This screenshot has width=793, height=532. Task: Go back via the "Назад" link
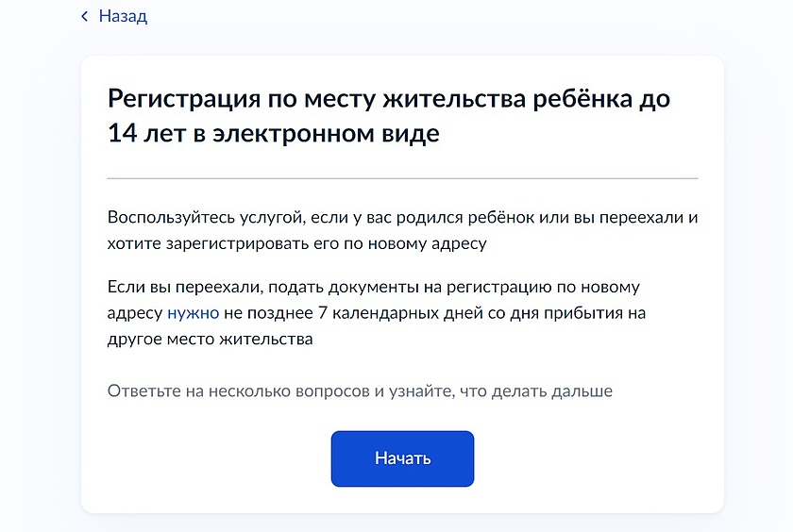123,17
